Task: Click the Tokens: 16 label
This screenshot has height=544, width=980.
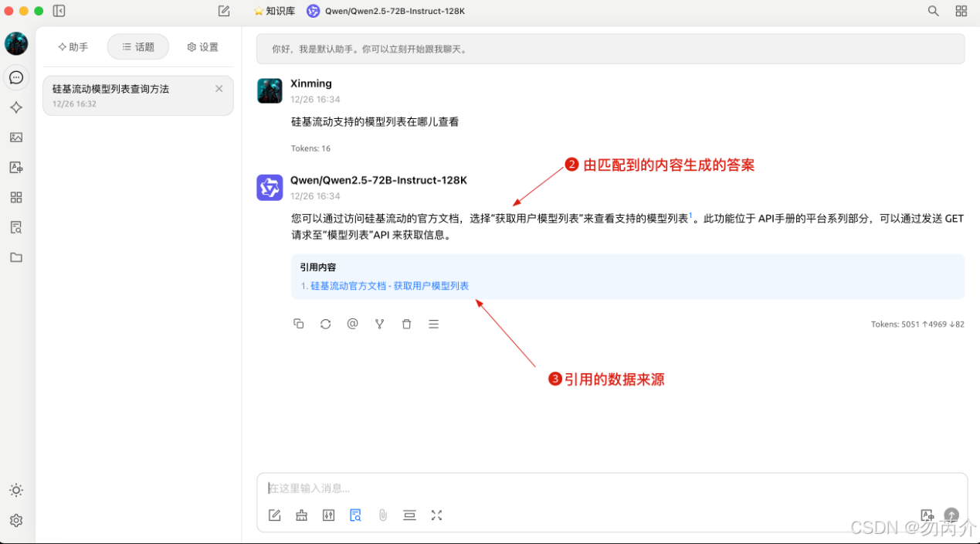Action: 310,148
